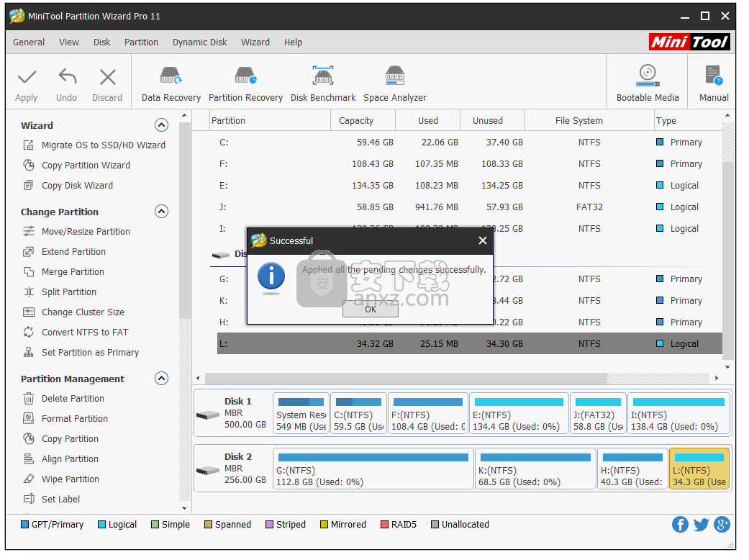Image resolution: width=749 pixels, height=560 pixels.
Task: Open the Space Analyzer tool
Action: (x=394, y=84)
